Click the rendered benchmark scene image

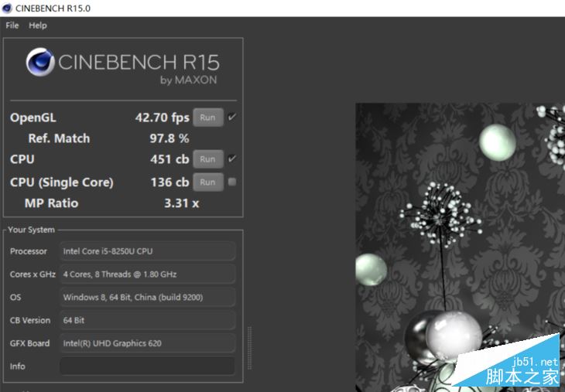tap(461, 247)
